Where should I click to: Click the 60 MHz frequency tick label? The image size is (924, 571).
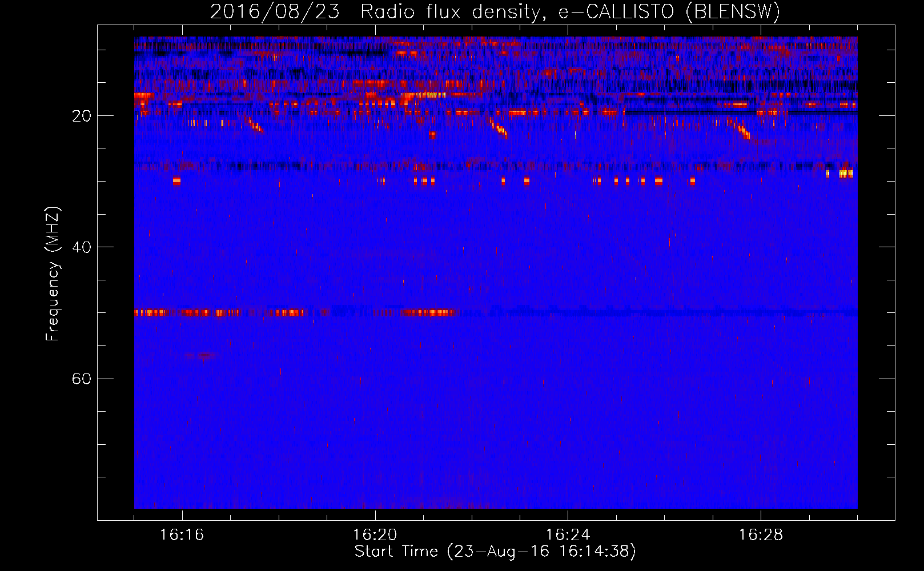82,379
